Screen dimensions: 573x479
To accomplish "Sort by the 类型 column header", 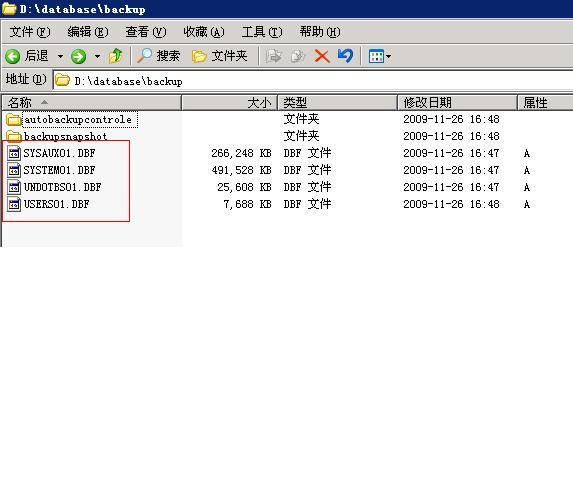I will [338, 102].
